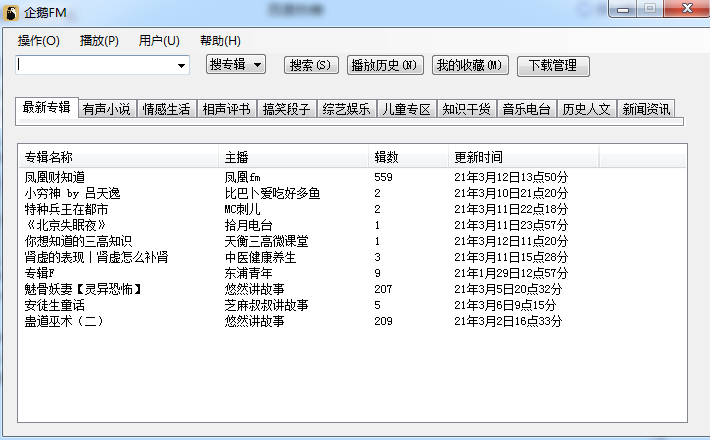Sort by the 专辑名称 column header
The width and height of the screenshot is (710, 440).
[x=119, y=157]
